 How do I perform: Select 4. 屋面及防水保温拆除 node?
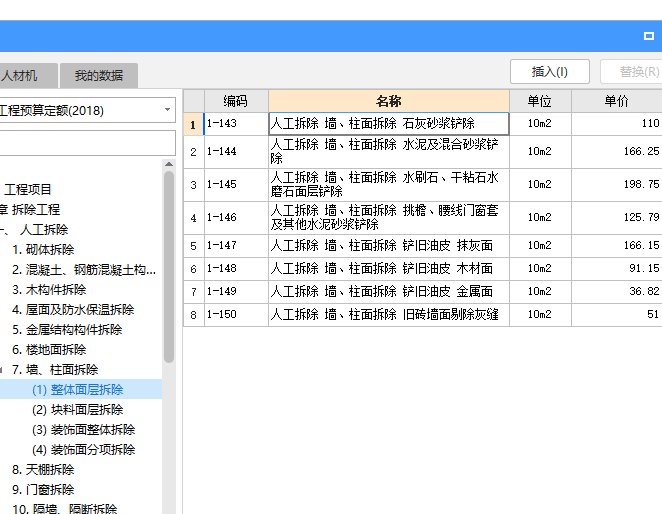coord(73,309)
